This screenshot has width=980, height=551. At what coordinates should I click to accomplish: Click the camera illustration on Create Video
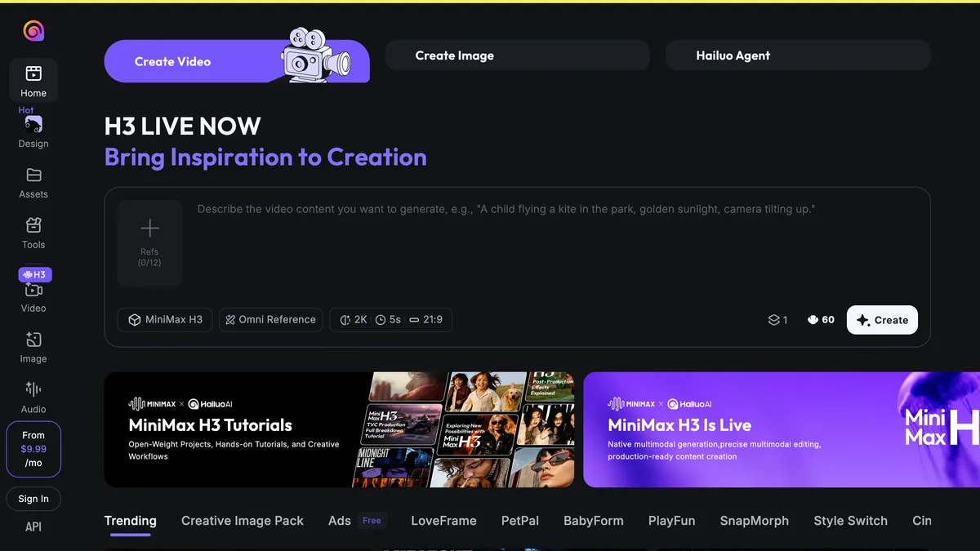coord(316,56)
